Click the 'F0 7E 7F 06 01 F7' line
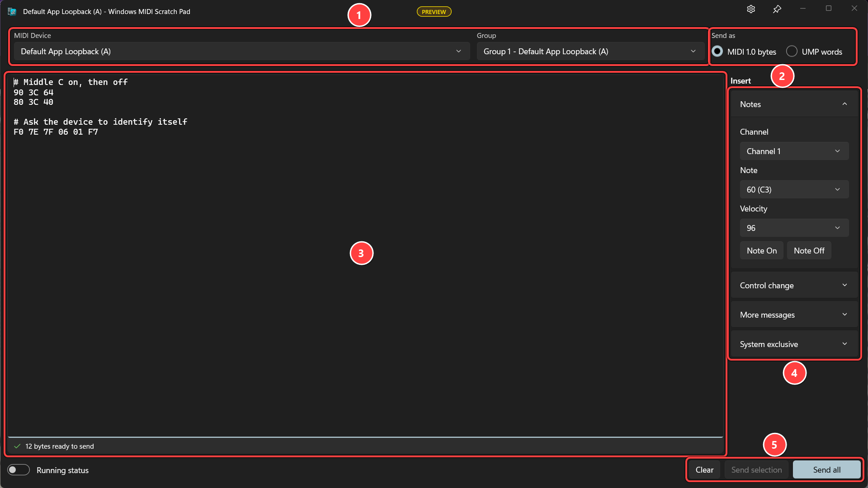Screen dimensions: 868x488 [x=56, y=132]
